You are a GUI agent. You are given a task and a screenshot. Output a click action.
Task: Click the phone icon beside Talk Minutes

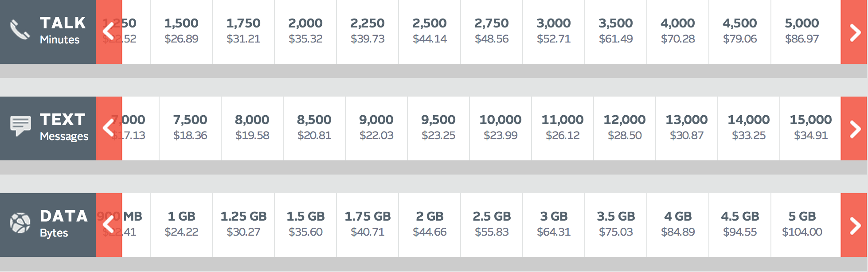click(20, 30)
